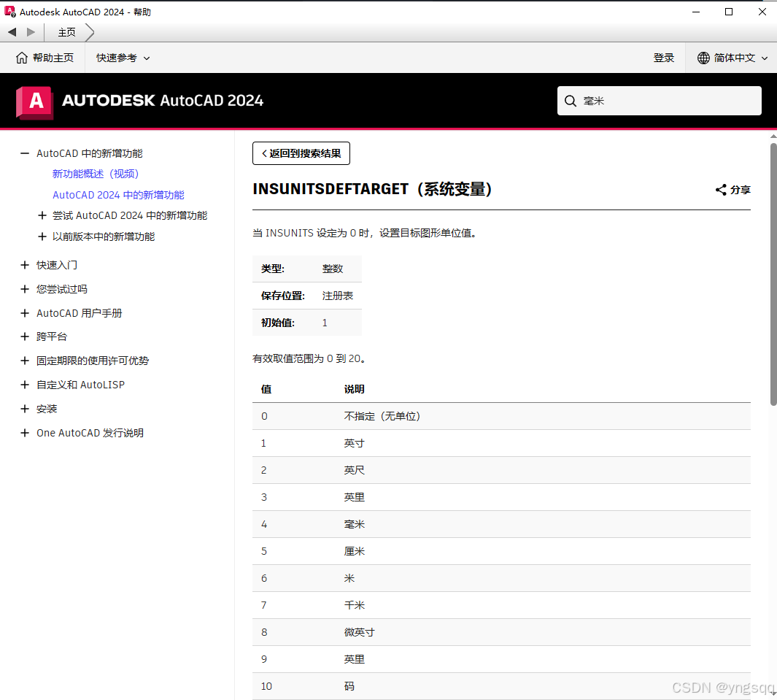Expand the 跨平台 section
Screen dimensions: 777x700
click(x=25, y=336)
